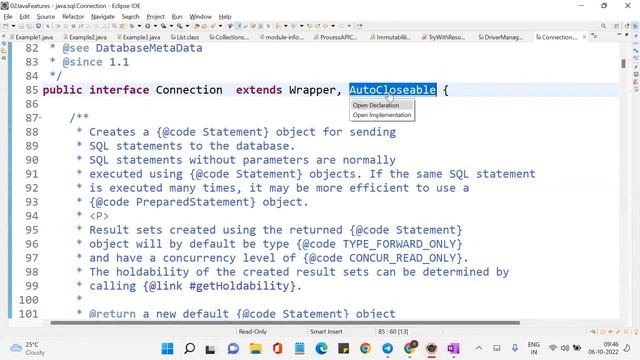Click line number 85 in gutter
Image resolution: width=640 pixels, height=360 pixels.
pyautogui.click(x=31, y=90)
